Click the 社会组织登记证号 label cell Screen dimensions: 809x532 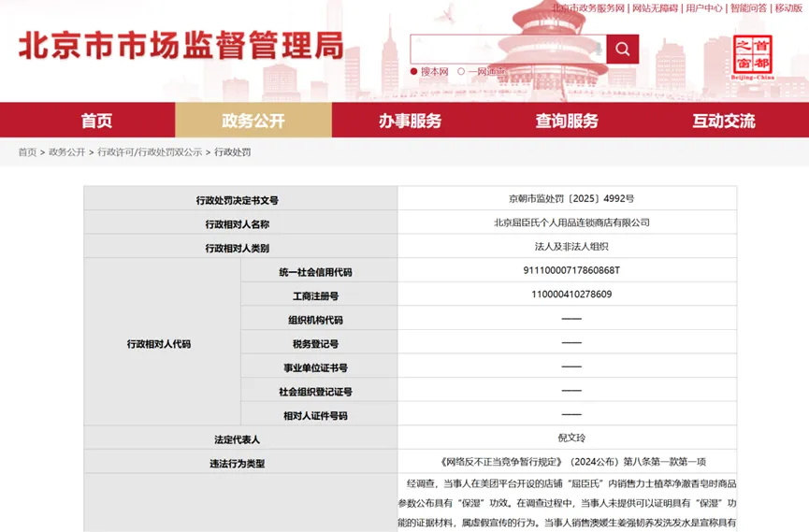[x=319, y=390]
